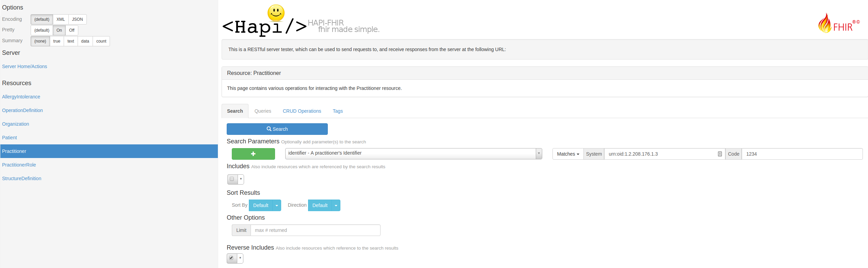Turn Pretty printing Off
The image size is (868, 268).
pyautogui.click(x=71, y=30)
